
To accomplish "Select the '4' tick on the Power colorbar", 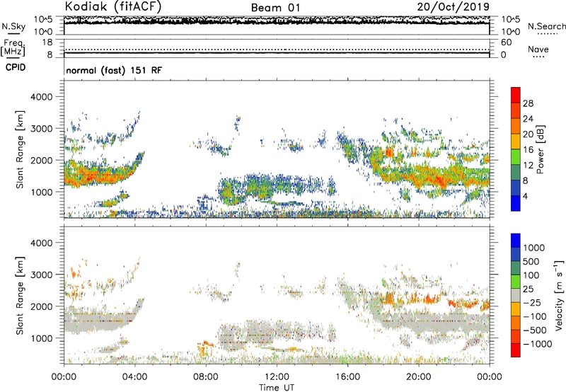I will [x=526, y=196].
